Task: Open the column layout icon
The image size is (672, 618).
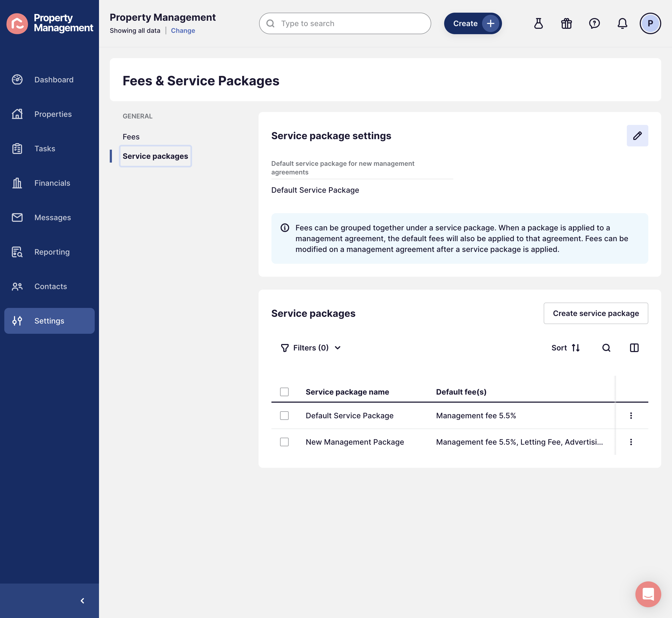Action: click(x=634, y=348)
